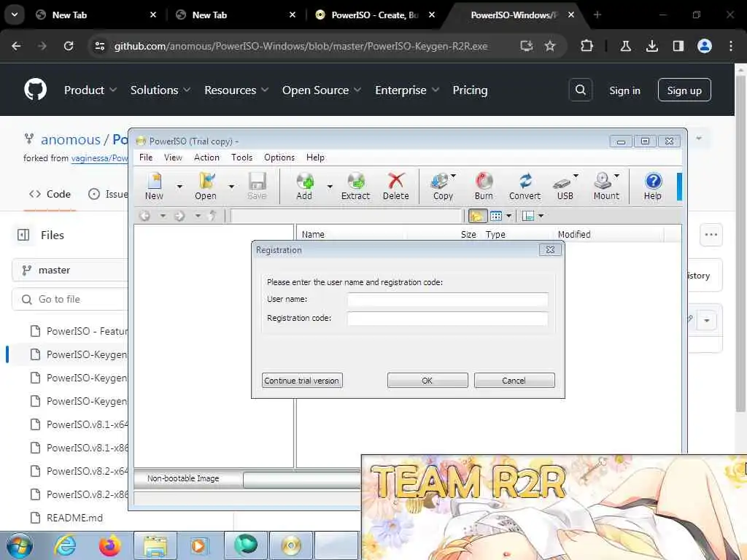Open the View menu in PowerISO
747x560 pixels.
tap(173, 157)
